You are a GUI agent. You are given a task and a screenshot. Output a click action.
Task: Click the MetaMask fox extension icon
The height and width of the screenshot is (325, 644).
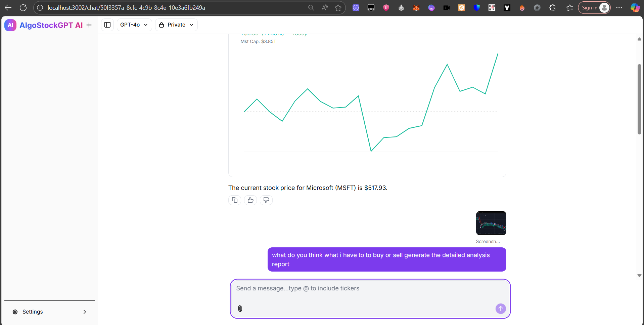coord(416,8)
